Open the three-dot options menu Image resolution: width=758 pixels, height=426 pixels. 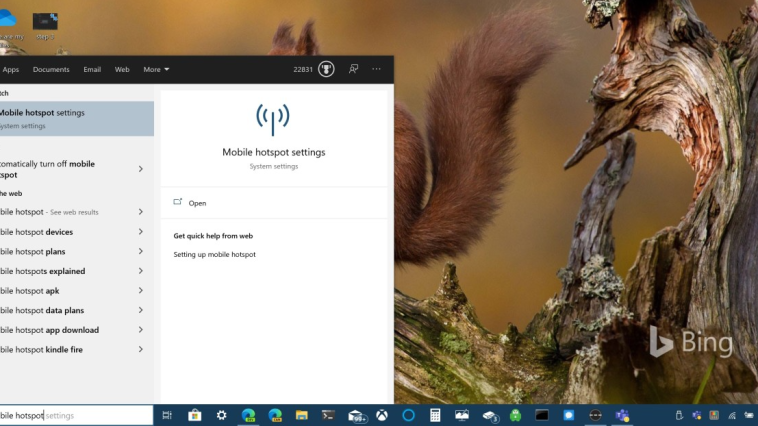376,69
